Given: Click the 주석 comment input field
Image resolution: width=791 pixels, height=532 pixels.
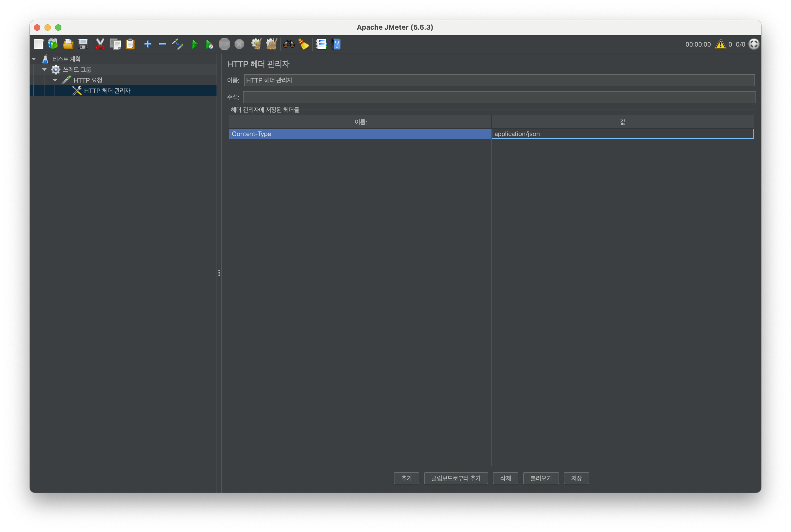Looking at the screenshot, I should [499, 97].
